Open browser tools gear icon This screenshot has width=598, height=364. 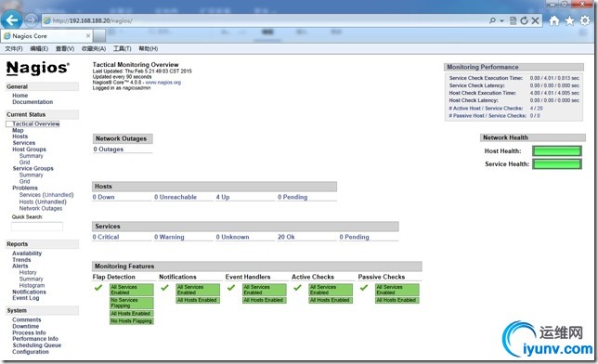point(585,20)
